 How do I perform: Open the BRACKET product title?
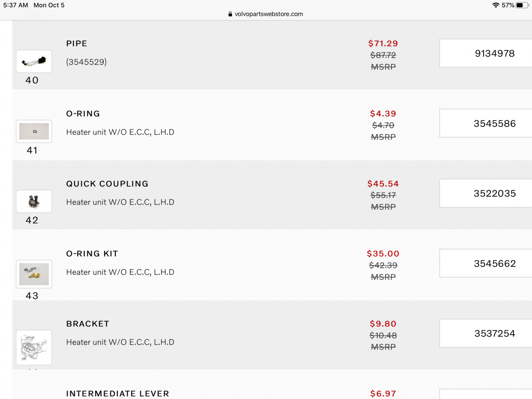tap(88, 324)
